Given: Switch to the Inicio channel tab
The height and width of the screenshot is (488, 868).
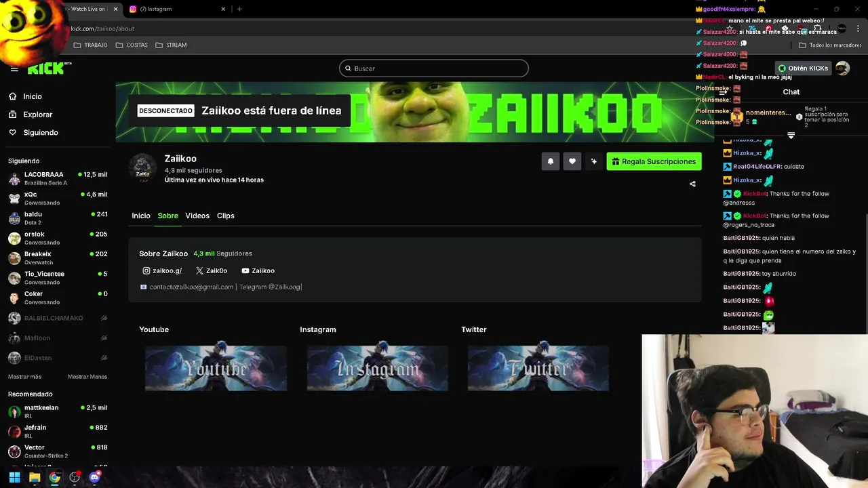Looking at the screenshot, I should [x=141, y=216].
